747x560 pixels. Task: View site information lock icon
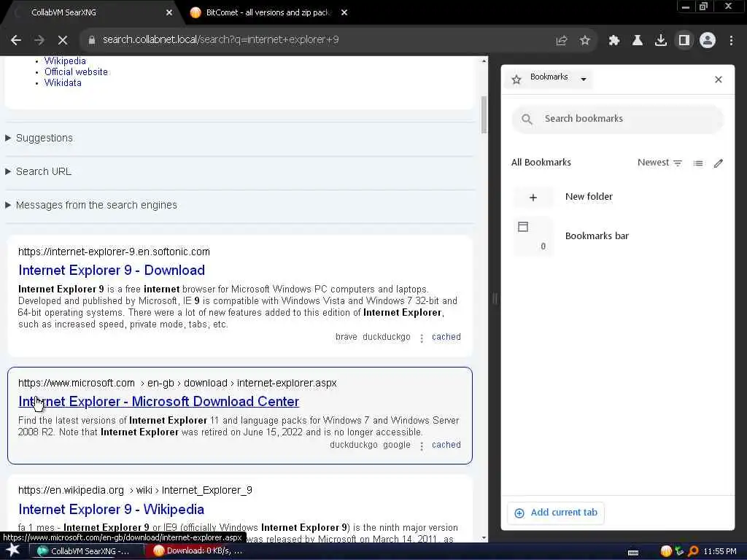(x=92, y=40)
